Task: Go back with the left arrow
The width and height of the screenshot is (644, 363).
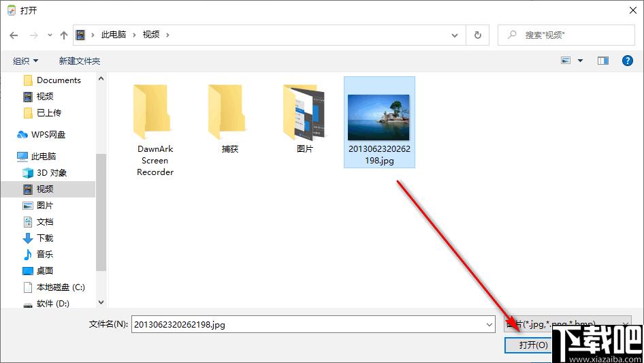Action: (x=14, y=35)
